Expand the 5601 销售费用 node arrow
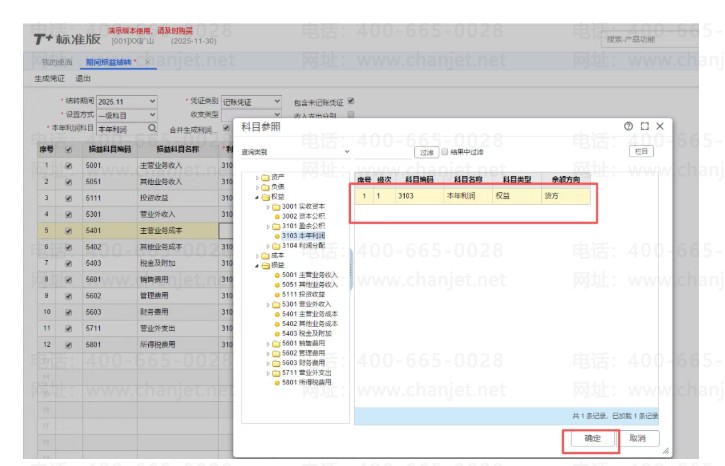The height and width of the screenshot is (466, 725). pyautogui.click(x=268, y=343)
